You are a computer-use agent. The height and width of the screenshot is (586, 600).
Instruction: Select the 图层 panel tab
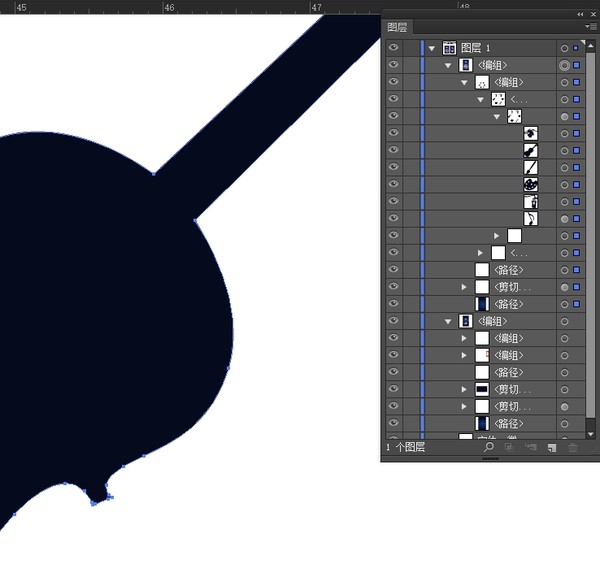tap(397, 27)
